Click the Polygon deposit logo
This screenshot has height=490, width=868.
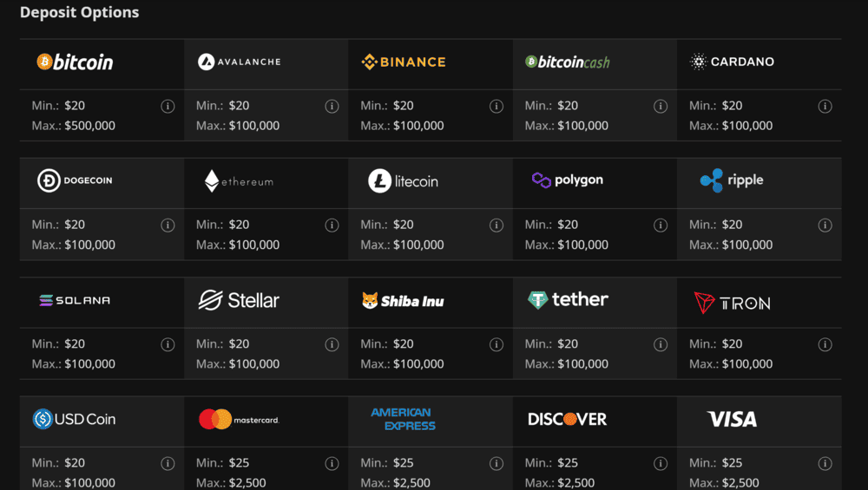(568, 180)
